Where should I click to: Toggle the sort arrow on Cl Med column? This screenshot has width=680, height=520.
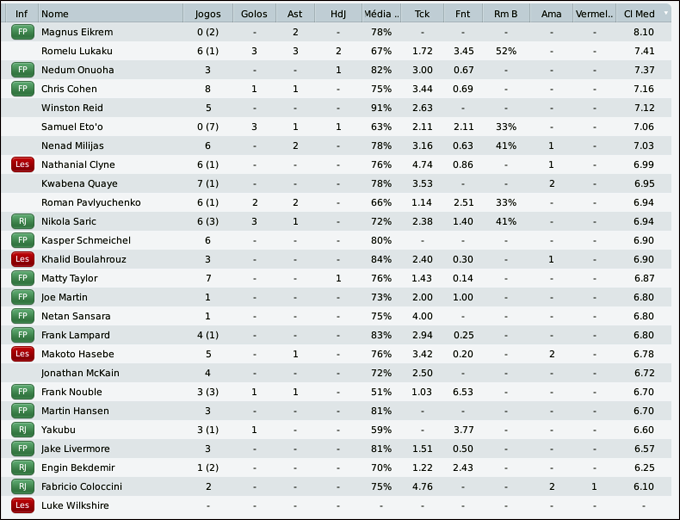pos(666,13)
